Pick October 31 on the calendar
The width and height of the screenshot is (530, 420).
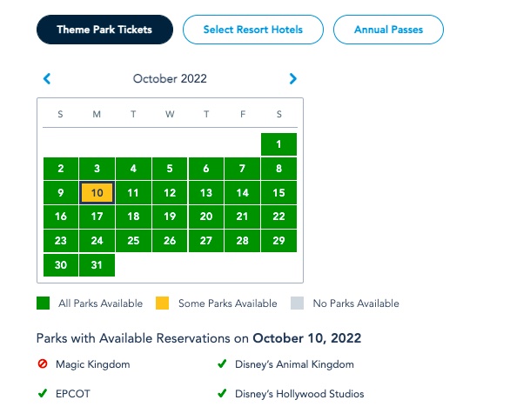(x=97, y=265)
